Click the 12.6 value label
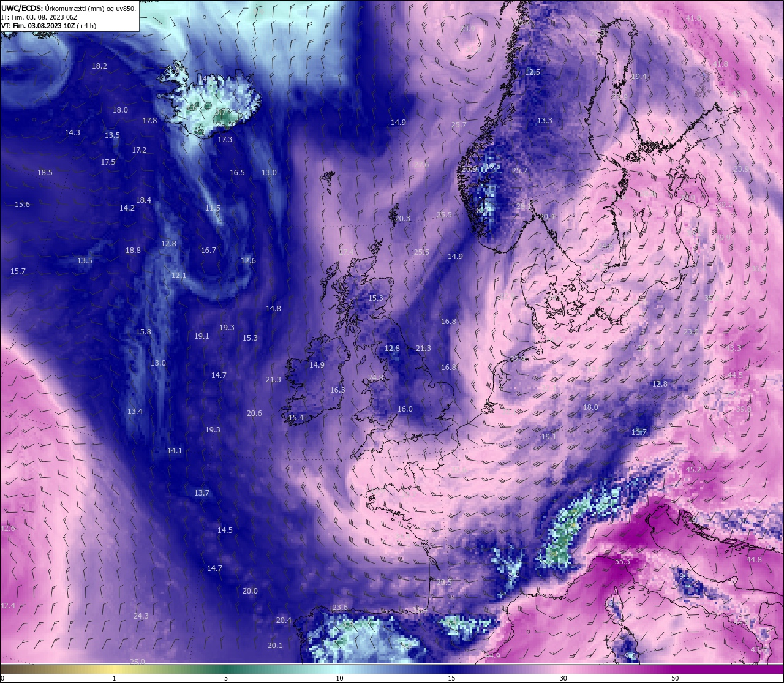This screenshot has width=784, height=683. coord(248,260)
